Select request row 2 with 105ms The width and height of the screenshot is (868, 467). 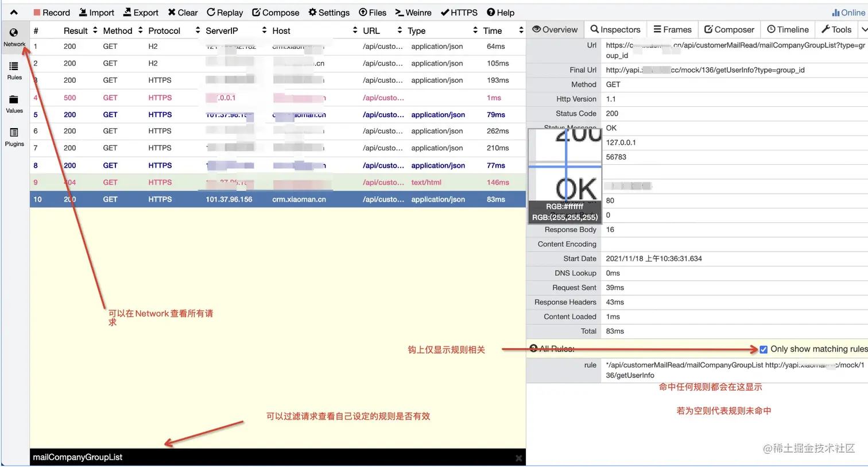click(278, 63)
